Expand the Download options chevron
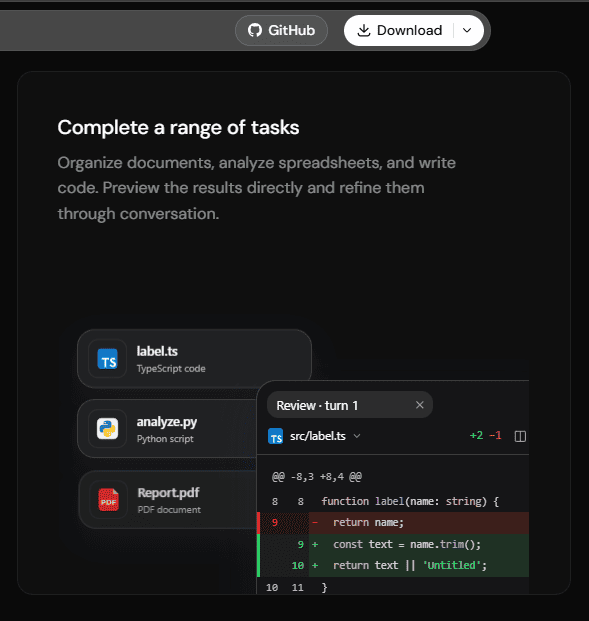Image resolution: width=589 pixels, height=621 pixels. 467,30
